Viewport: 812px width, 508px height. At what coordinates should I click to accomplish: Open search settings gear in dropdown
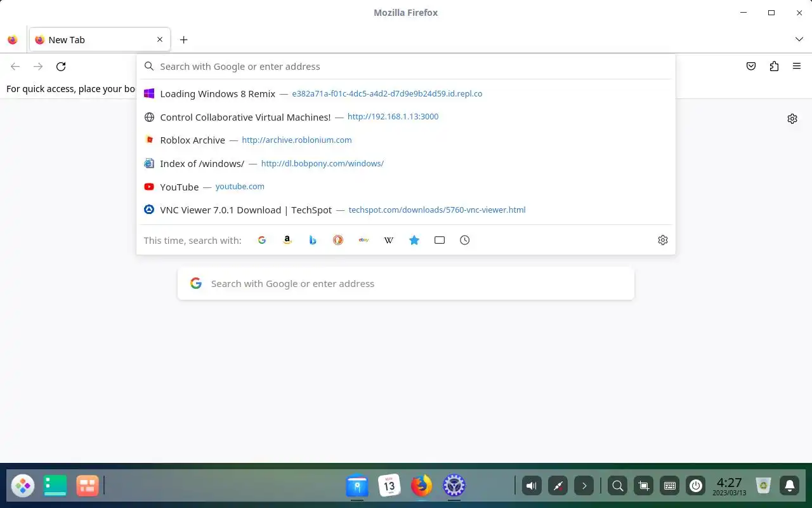click(x=663, y=240)
